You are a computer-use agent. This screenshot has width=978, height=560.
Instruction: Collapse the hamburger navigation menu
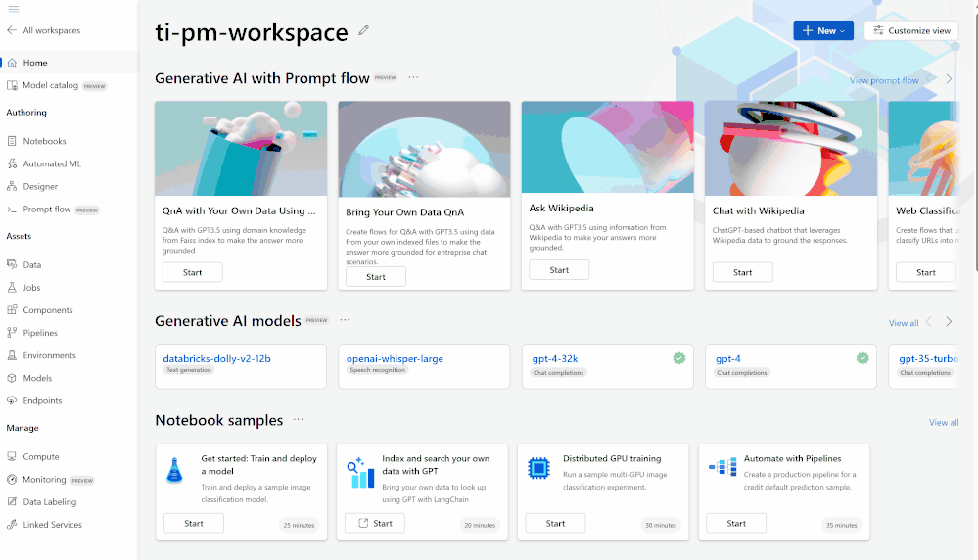click(x=14, y=9)
